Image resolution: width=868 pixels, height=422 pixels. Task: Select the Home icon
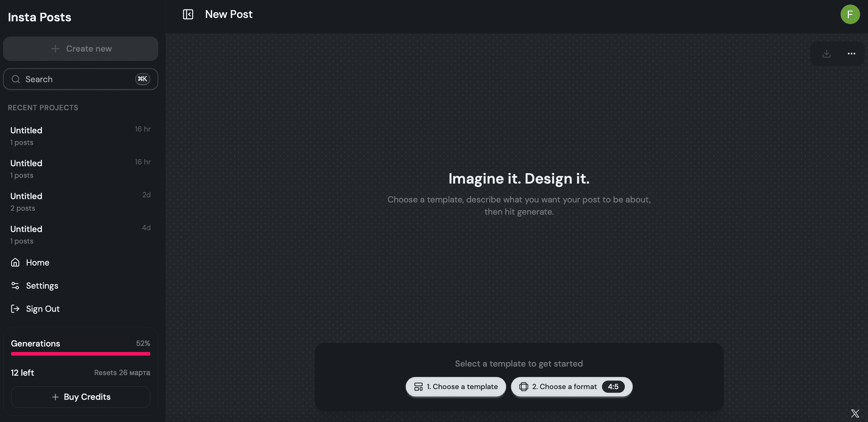point(16,262)
